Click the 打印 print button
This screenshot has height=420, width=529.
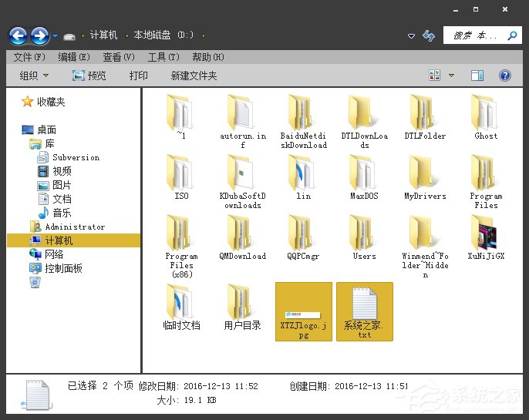coord(139,76)
